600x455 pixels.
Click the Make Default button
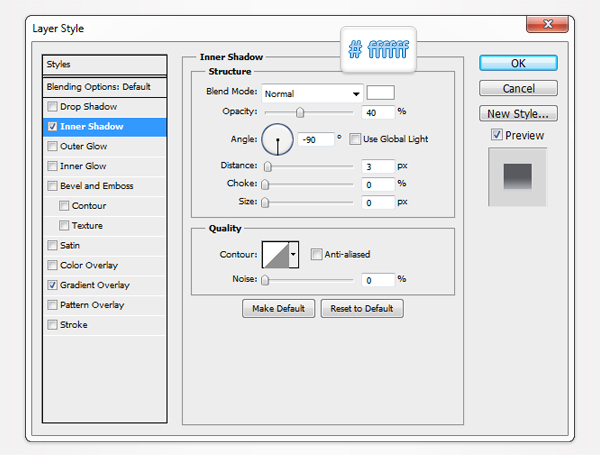[279, 309]
